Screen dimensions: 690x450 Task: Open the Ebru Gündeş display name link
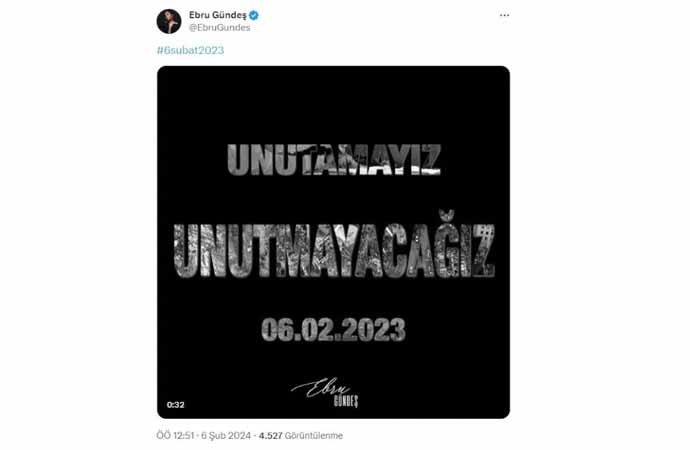tap(217, 15)
